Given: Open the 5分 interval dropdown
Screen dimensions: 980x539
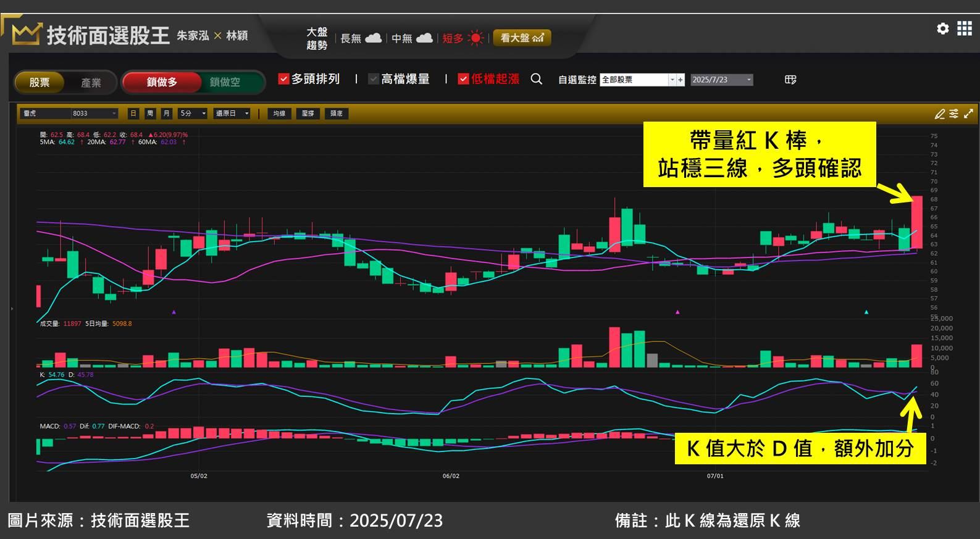Looking at the screenshot, I should (193, 114).
